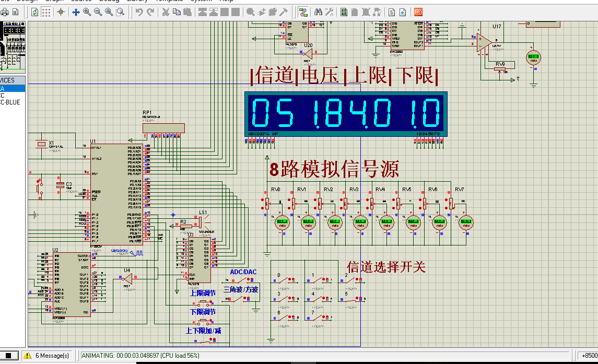The width and height of the screenshot is (598, 364).
Task: Click the Paste from clipboard icon
Action: (187, 12)
